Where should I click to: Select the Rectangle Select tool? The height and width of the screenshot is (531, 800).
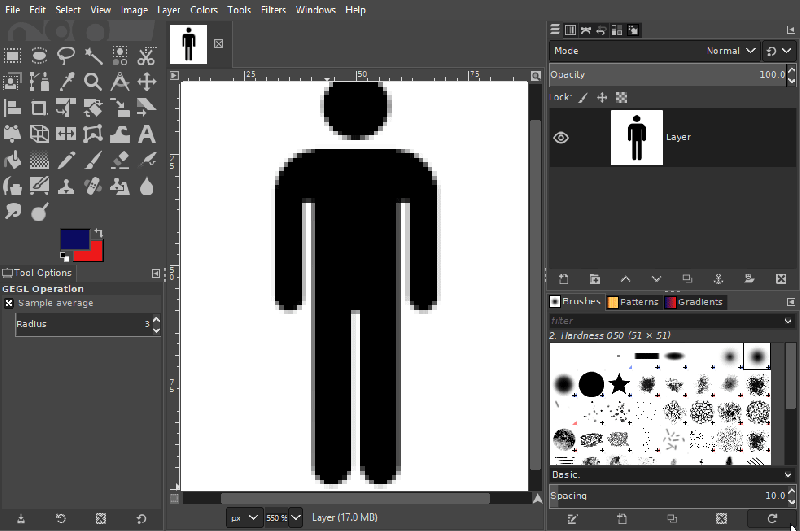tap(12, 56)
